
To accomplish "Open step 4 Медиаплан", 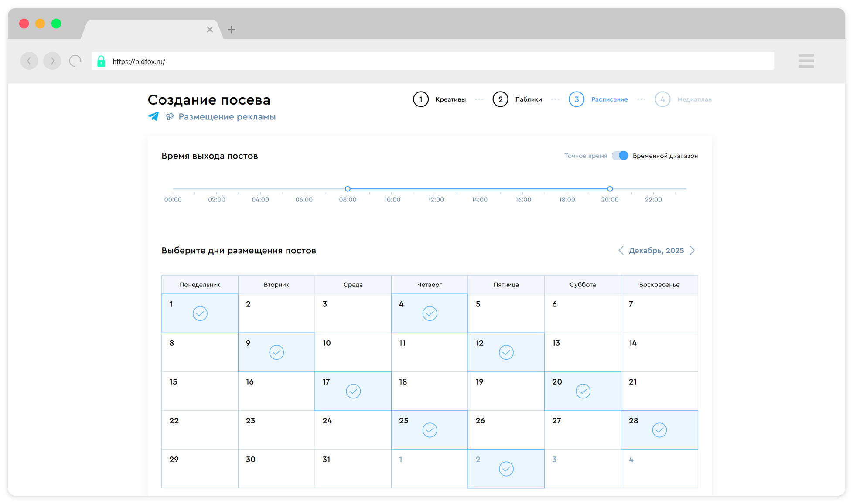I will tap(662, 99).
